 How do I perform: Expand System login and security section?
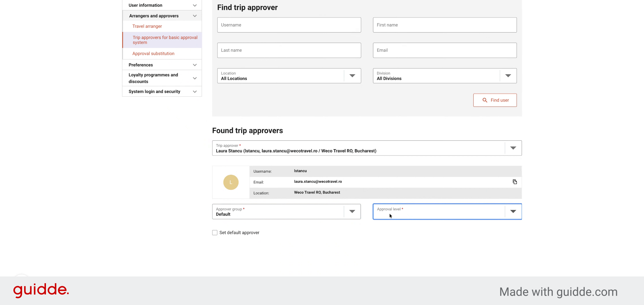point(162,91)
